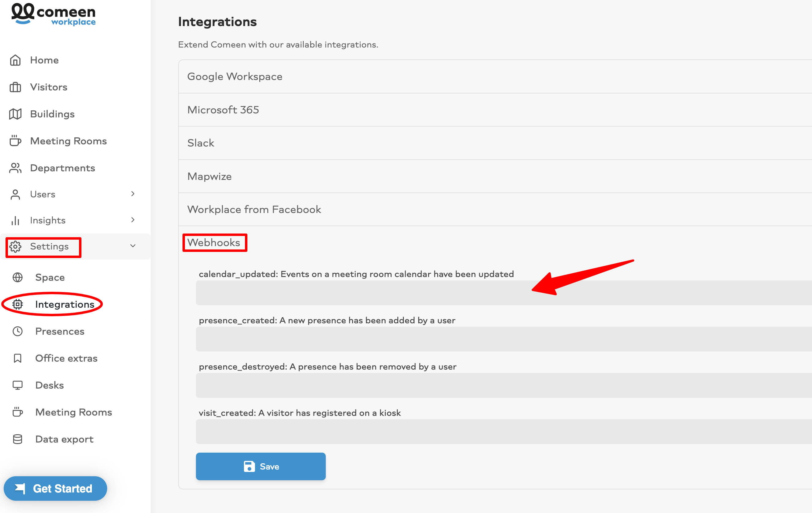Click the Settings gear icon

pyautogui.click(x=15, y=247)
